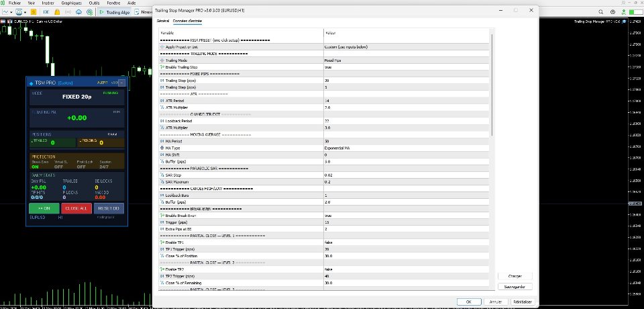Click the Charger button
The width and height of the screenshot is (644, 309).
coord(515,277)
